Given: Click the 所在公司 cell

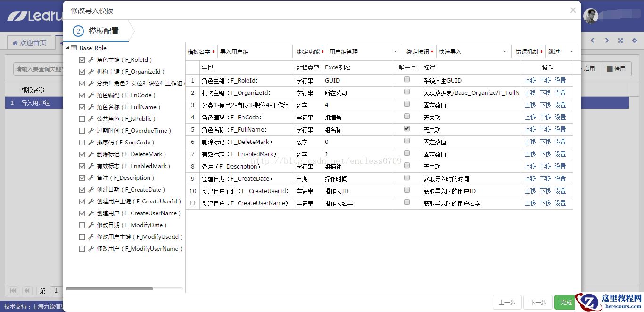Looking at the screenshot, I should tap(357, 93).
